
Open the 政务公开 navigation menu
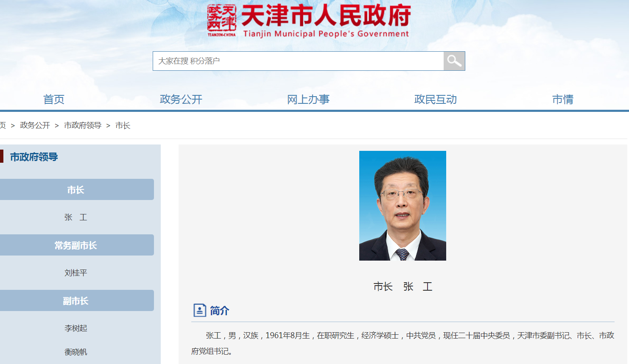tap(181, 99)
